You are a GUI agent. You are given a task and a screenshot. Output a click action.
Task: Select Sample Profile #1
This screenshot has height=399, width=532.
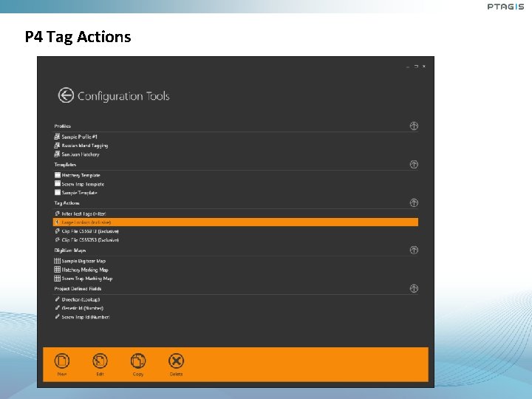[75, 137]
